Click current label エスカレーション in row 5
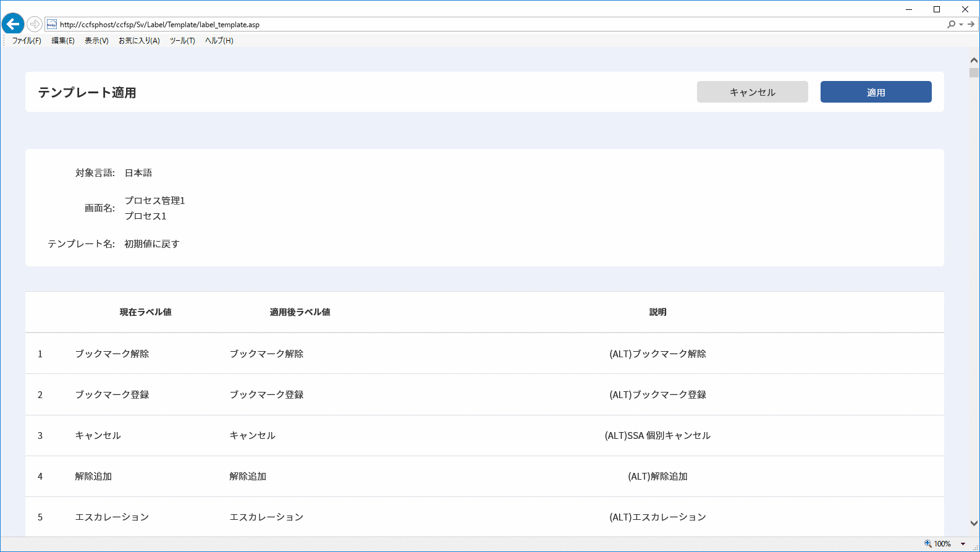This screenshot has width=980, height=552. coord(112,517)
